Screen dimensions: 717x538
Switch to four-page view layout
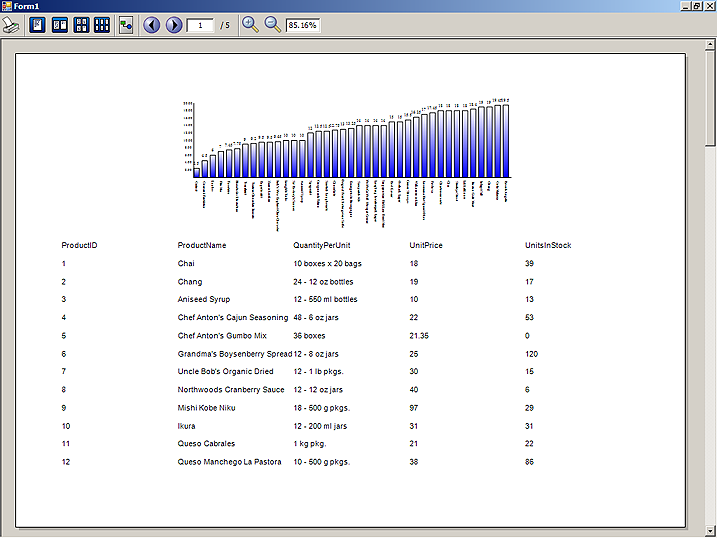(81, 25)
